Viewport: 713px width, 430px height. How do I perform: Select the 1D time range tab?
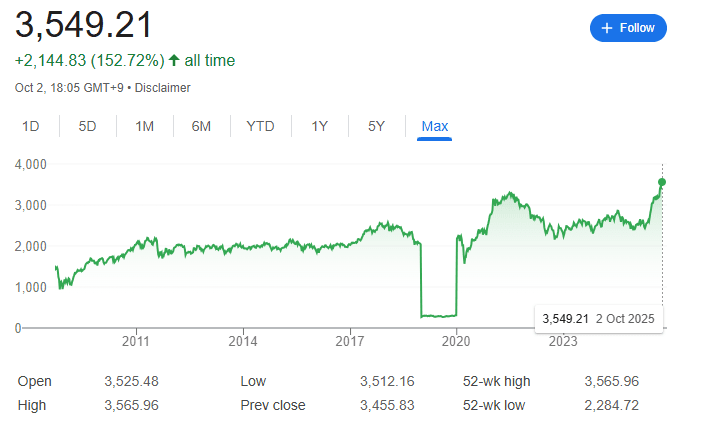30,126
